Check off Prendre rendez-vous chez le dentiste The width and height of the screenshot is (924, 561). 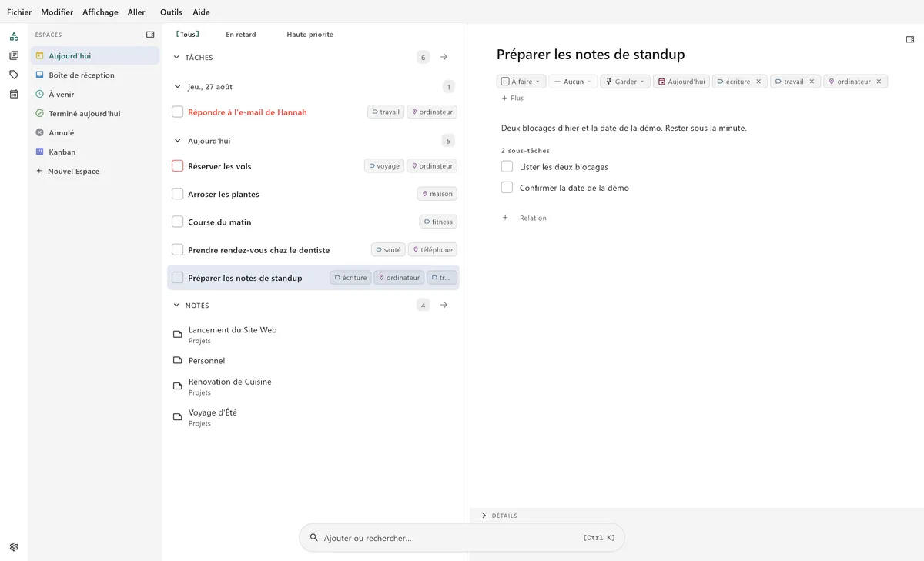click(x=177, y=250)
